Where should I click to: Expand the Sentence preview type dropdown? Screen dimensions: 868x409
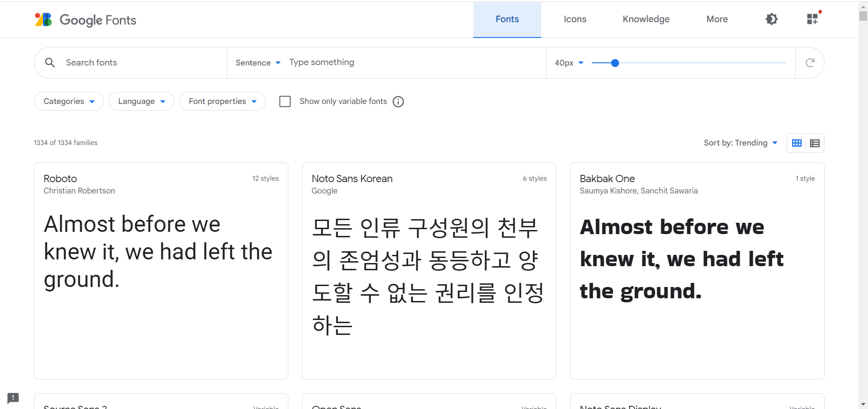(258, 63)
